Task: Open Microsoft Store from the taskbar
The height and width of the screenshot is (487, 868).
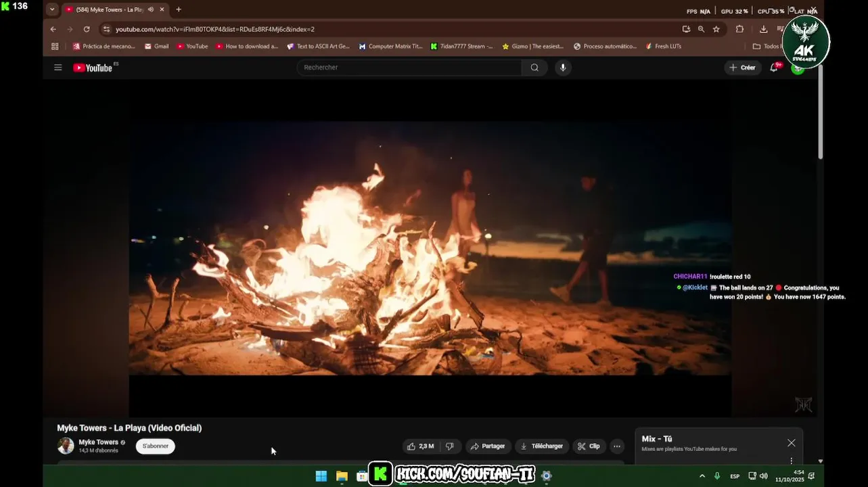Action: coord(362,476)
